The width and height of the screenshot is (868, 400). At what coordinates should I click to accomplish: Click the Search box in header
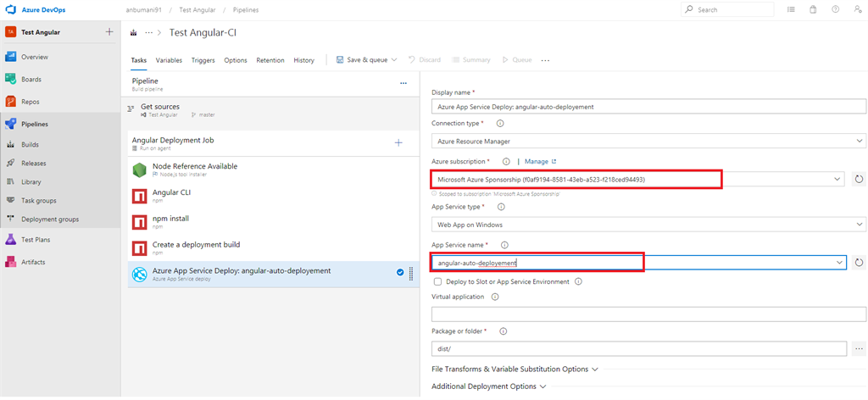coord(727,9)
